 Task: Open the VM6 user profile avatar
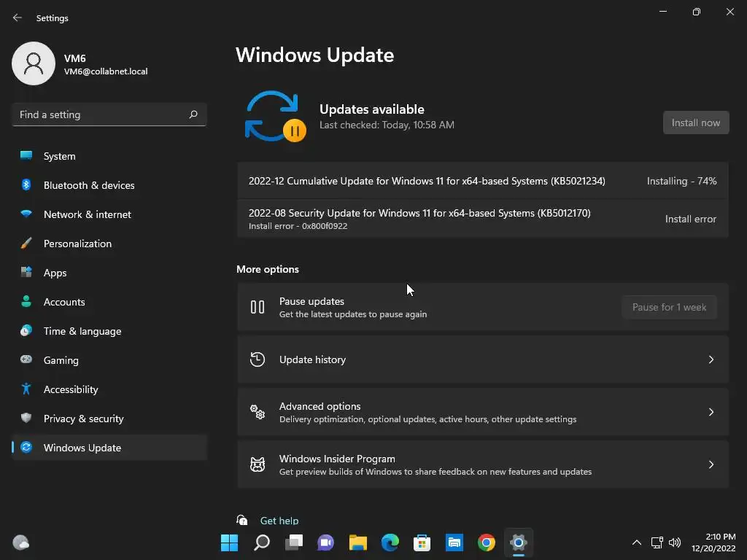click(34, 63)
